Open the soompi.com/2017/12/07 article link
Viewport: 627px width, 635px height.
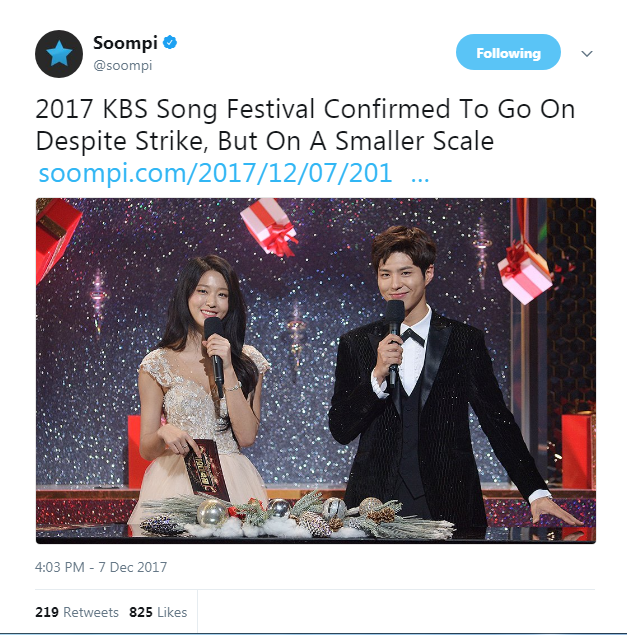(215, 173)
